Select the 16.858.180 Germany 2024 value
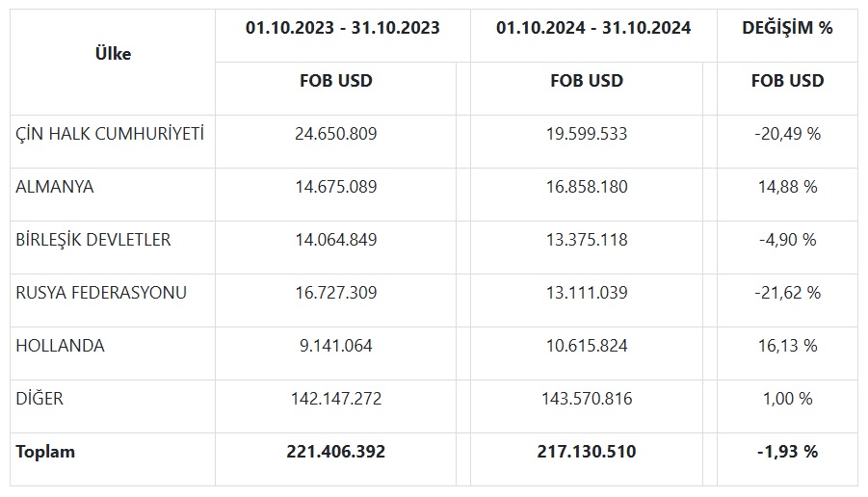The image size is (868, 497). click(587, 187)
